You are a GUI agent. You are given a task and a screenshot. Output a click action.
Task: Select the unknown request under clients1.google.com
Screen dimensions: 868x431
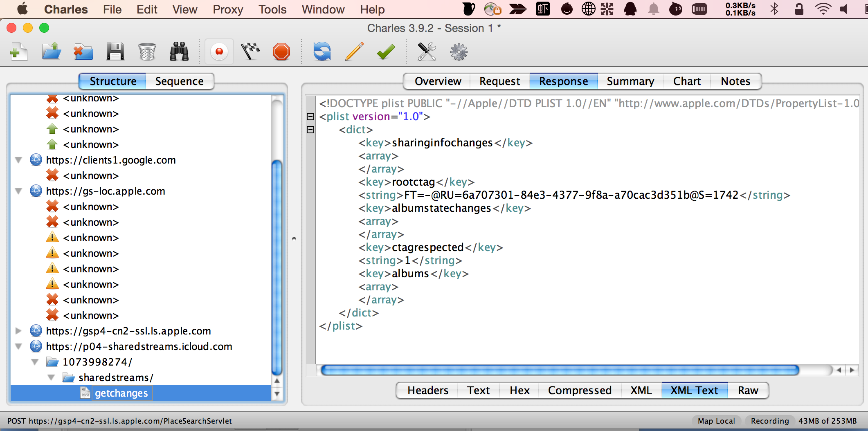[x=91, y=175]
